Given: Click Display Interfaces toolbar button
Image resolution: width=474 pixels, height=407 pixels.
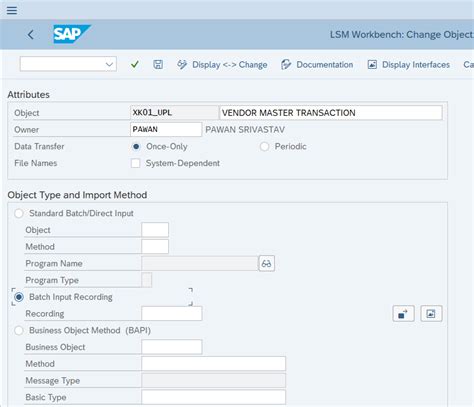Looking at the screenshot, I should tap(409, 65).
